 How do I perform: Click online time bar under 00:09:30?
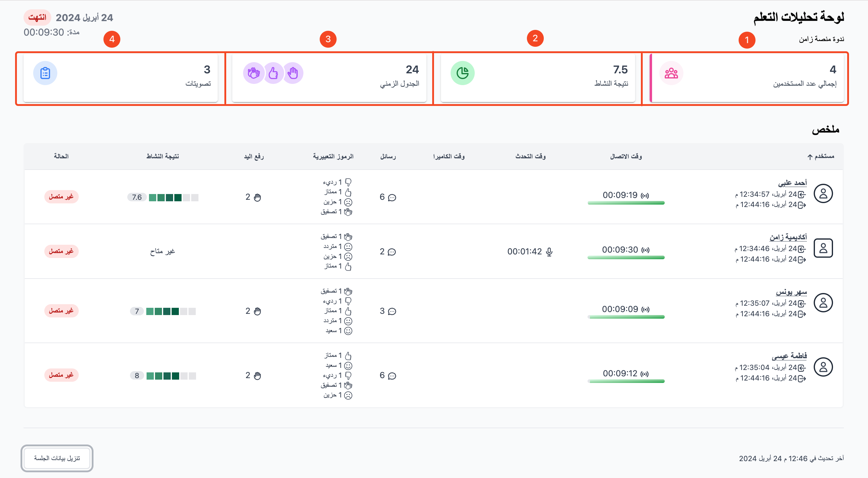click(626, 257)
